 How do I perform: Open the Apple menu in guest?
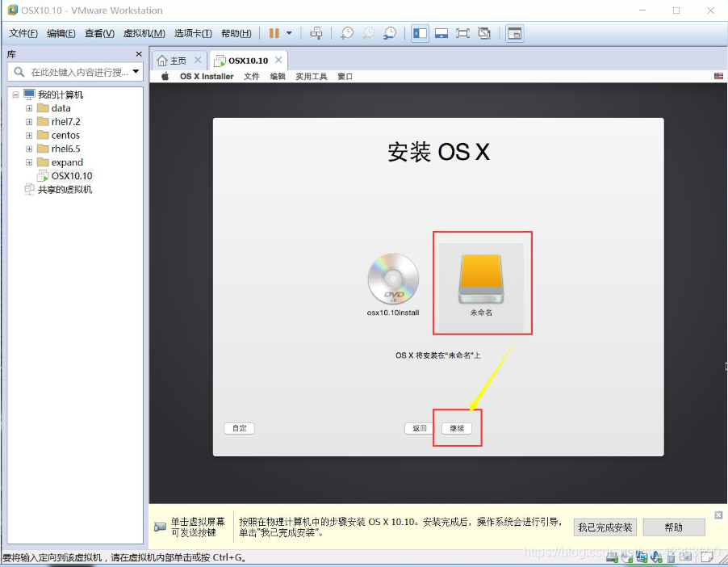coord(165,76)
